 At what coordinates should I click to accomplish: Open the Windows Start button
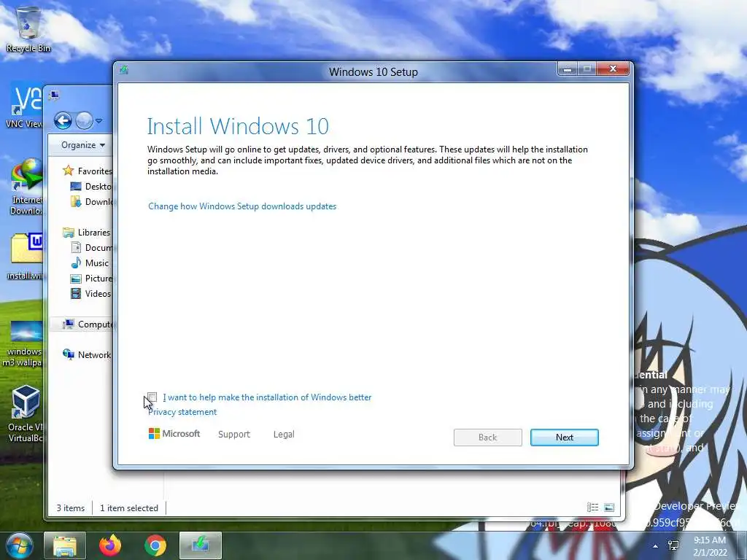(19, 545)
